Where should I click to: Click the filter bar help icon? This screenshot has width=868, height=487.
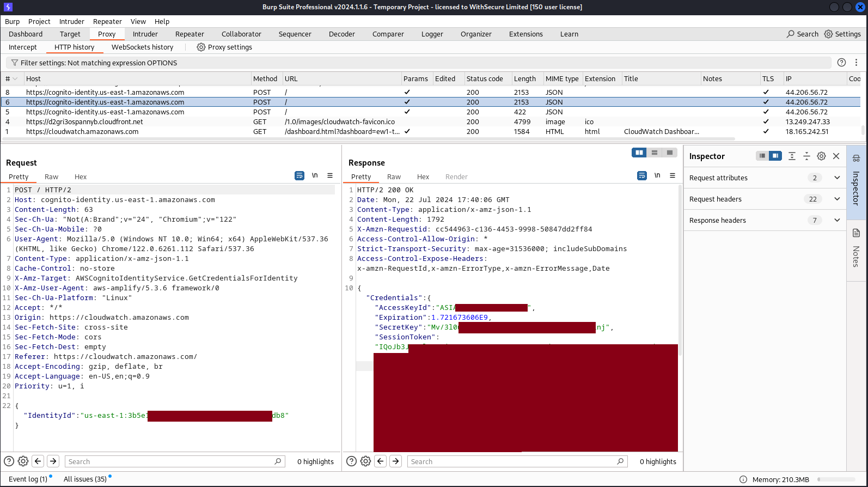click(841, 63)
